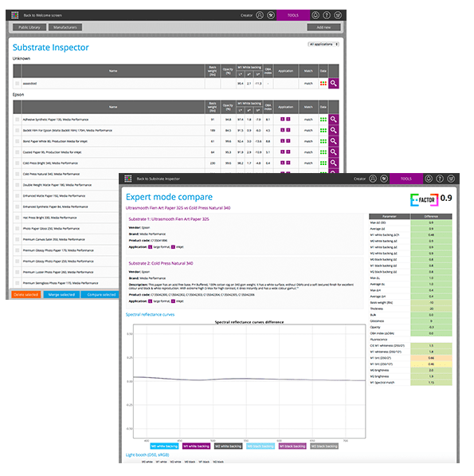Inspect the Unknown substrate row with magnifier
Image resolution: width=474 pixels, height=476 pixels.
pyautogui.click(x=334, y=83)
